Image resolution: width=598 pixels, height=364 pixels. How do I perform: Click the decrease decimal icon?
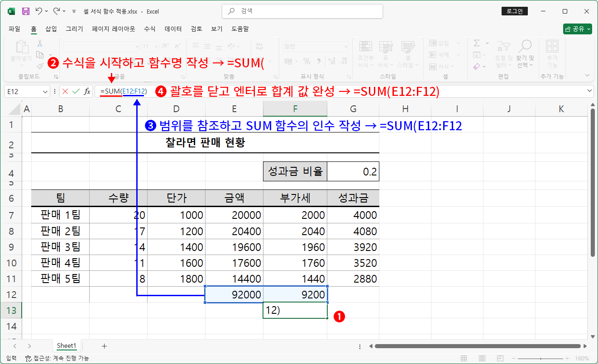coord(344,61)
